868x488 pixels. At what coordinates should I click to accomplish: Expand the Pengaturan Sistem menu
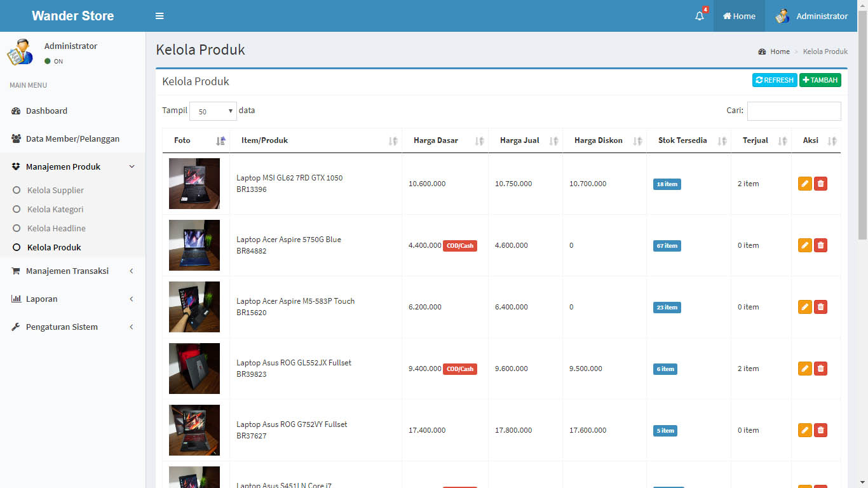pyautogui.click(x=73, y=327)
